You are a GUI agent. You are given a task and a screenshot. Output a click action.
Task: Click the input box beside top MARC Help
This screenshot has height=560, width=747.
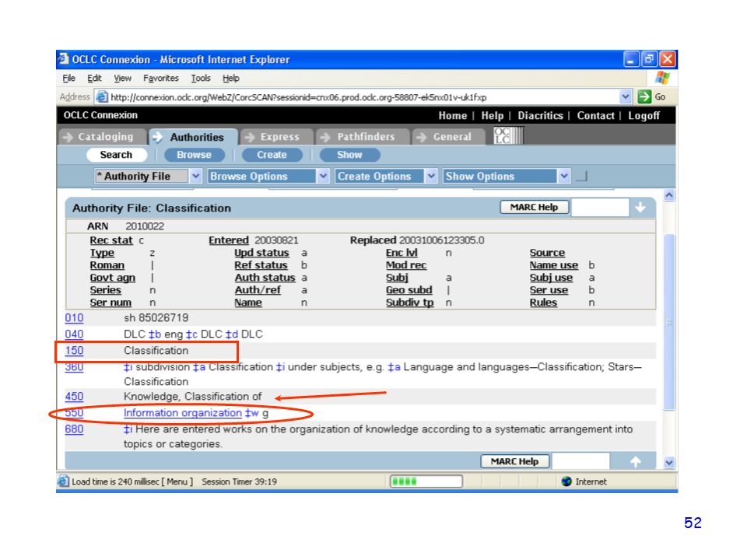(x=600, y=207)
